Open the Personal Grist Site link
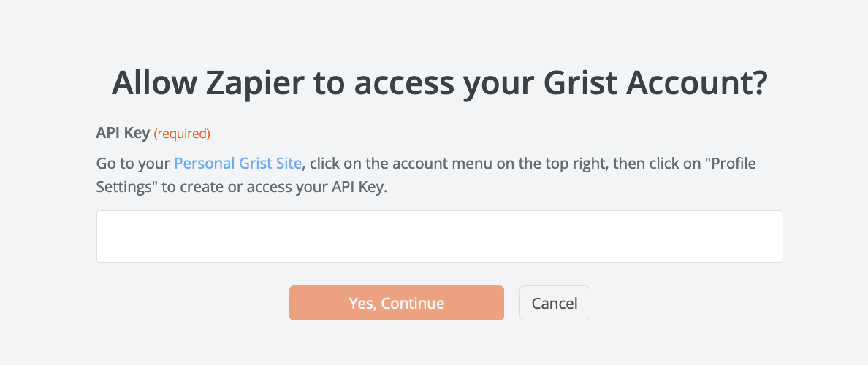The width and height of the screenshot is (868, 365). tap(237, 163)
